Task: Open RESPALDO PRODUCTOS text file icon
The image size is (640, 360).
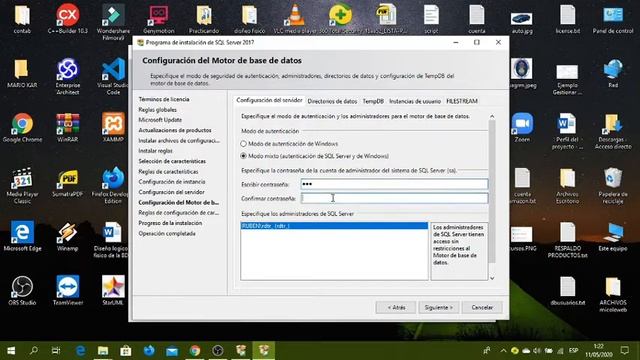Action: [x=567, y=240]
